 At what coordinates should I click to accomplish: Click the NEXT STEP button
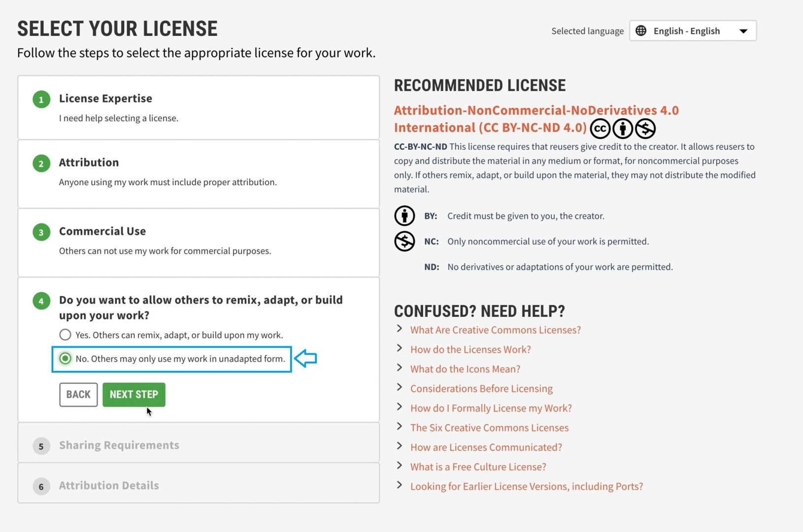pos(134,394)
